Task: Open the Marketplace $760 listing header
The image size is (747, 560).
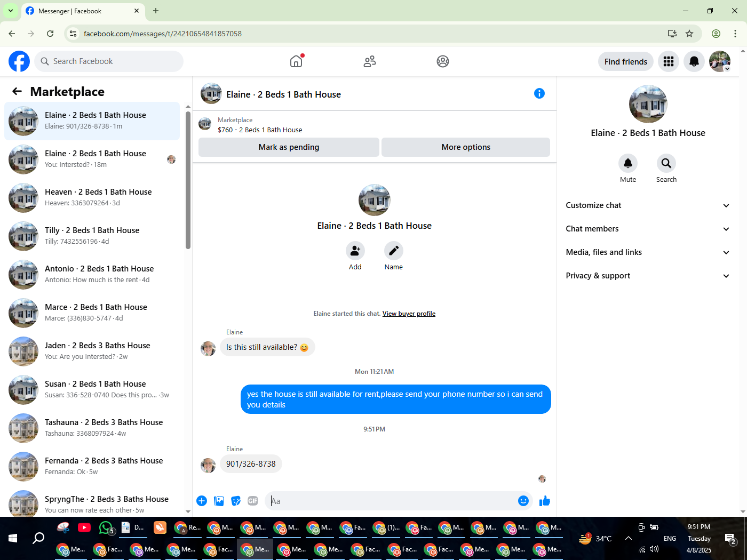Action: click(x=375, y=125)
